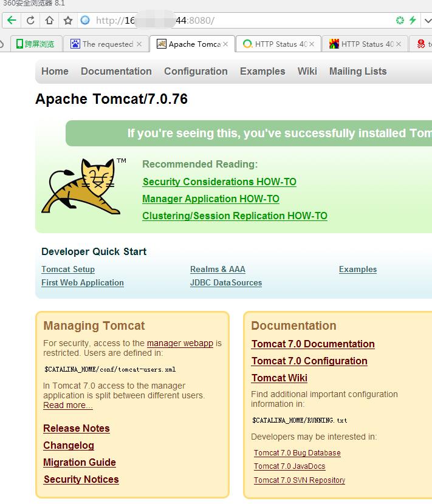Viewport: 432px width, 504px height.
Task: Close the first HTTP Status 40 tab
Action: pyautogui.click(x=312, y=44)
